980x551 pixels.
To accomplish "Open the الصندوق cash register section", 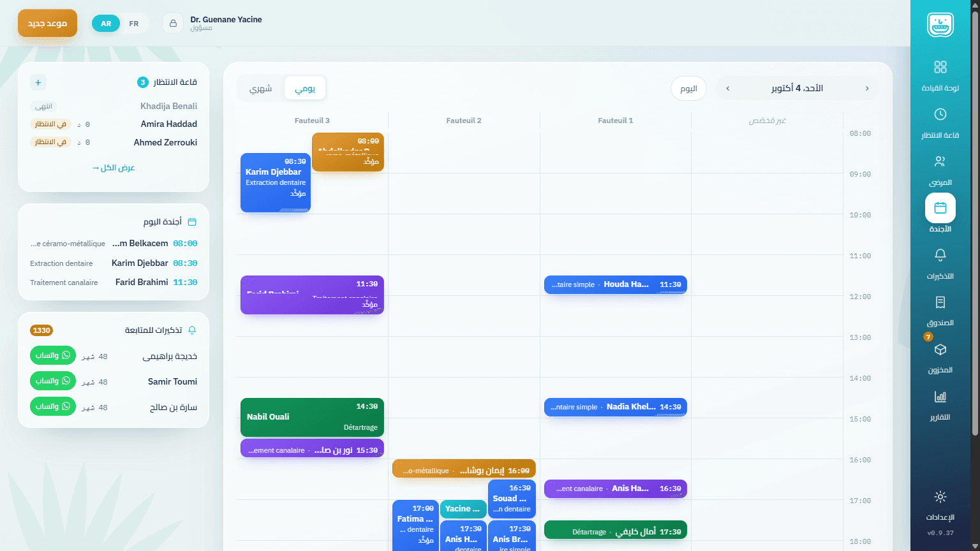I will pyautogui.click(x=940, y=311).
